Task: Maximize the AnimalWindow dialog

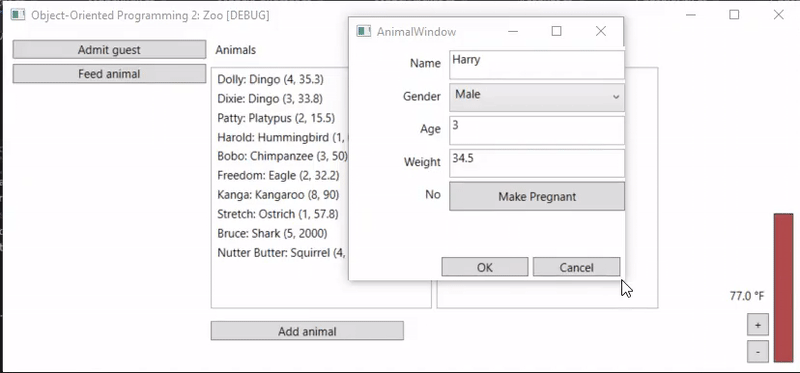Action: 557,32
